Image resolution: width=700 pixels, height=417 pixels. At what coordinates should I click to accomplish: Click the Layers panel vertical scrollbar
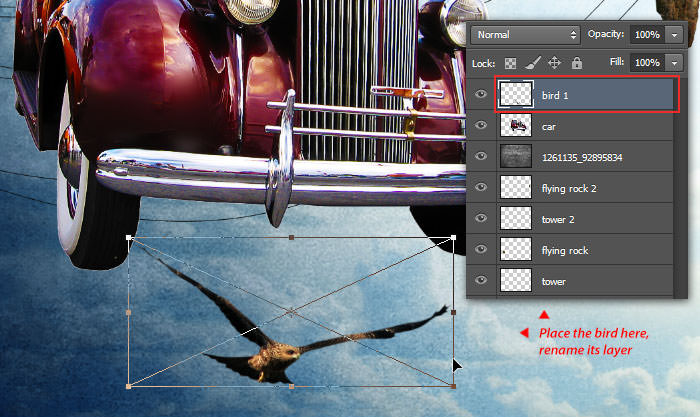coord(680,188)
